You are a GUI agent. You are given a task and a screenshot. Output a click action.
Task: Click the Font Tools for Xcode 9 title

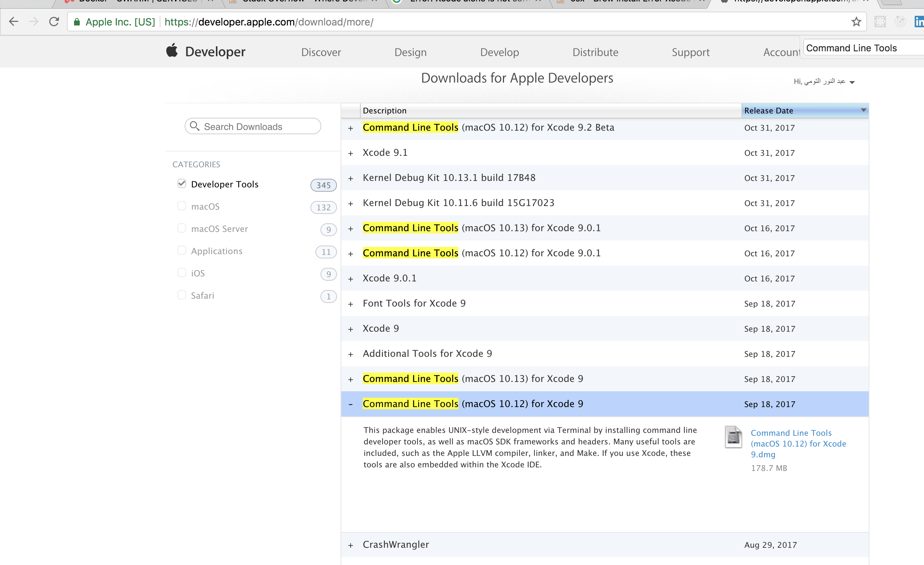[x=414, y=303]
